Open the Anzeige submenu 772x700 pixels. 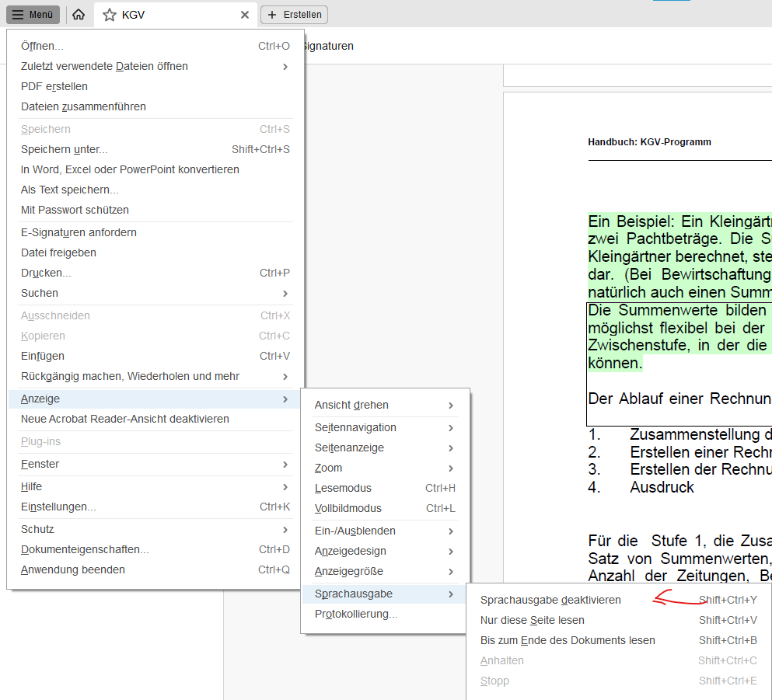coord(155,399)
